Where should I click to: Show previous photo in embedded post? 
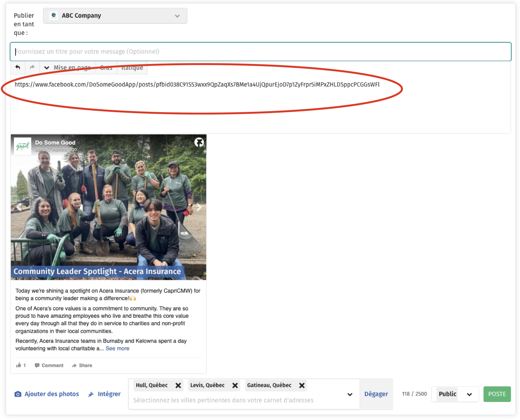(x=19, y=207)
